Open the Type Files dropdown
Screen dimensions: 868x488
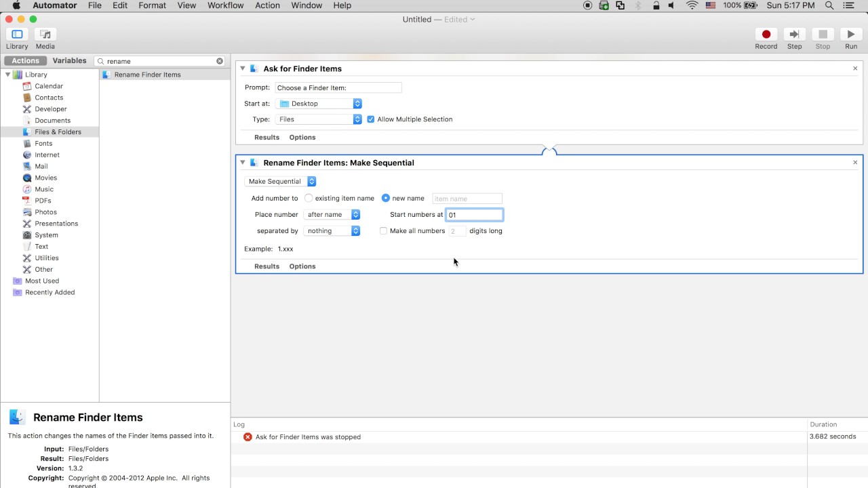(319, 119)
